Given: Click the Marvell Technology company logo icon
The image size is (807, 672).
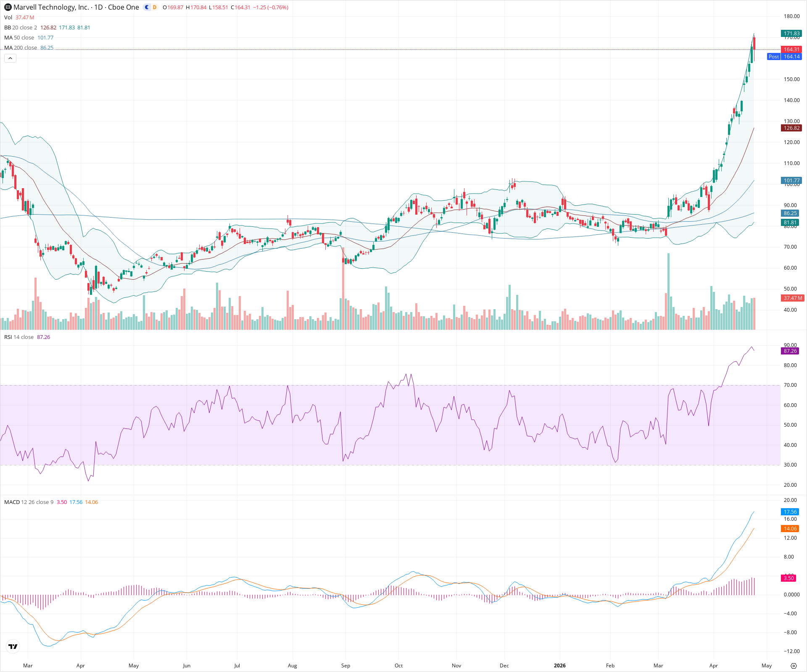Looking at the screenshot, I should click(x=7, y=7).
